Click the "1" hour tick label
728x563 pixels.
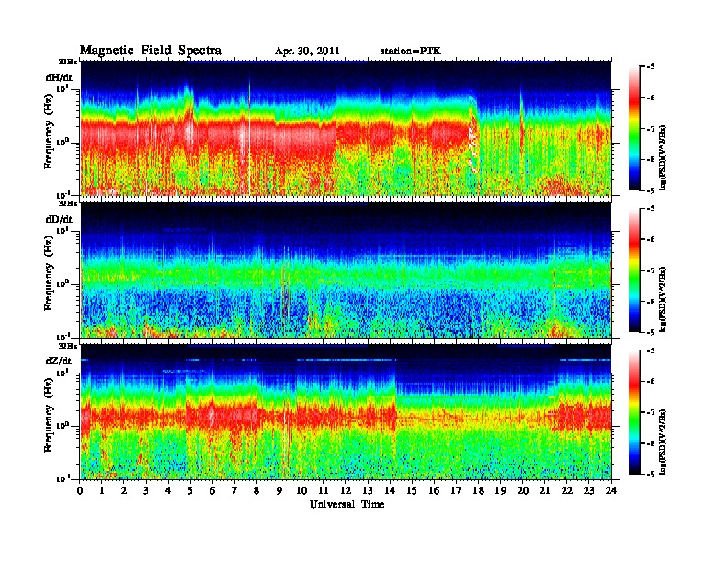(102, 491)
